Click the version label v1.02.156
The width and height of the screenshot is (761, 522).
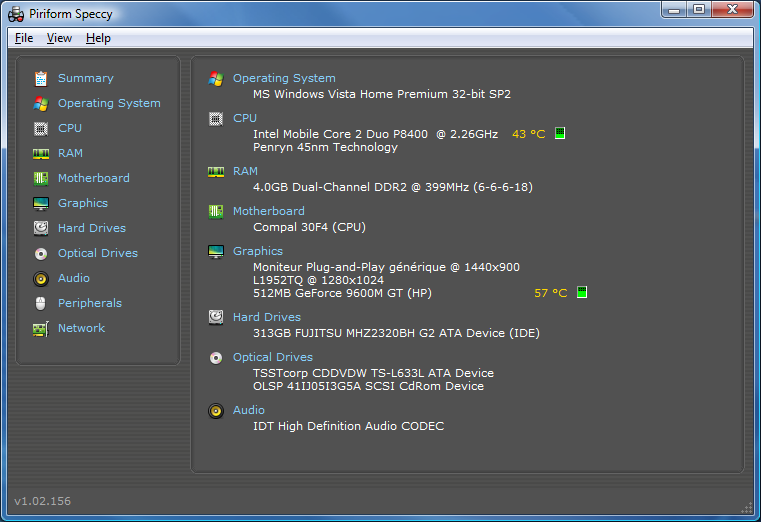tap(43, 501)
